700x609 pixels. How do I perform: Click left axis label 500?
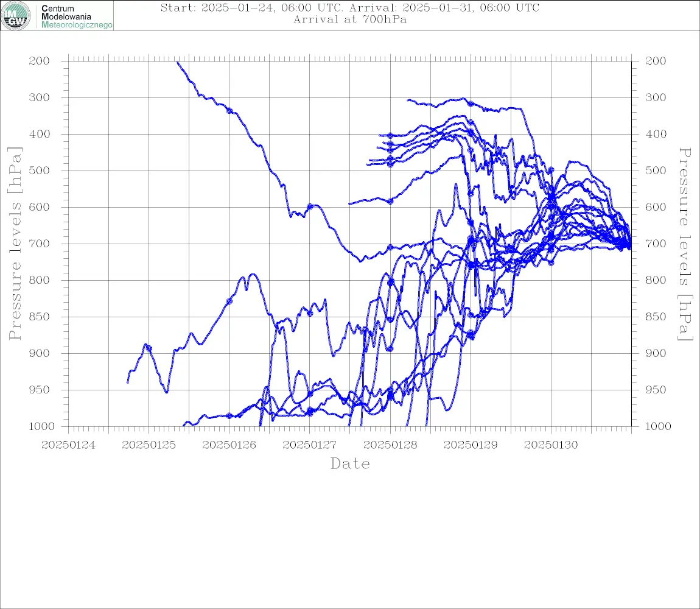40,171
